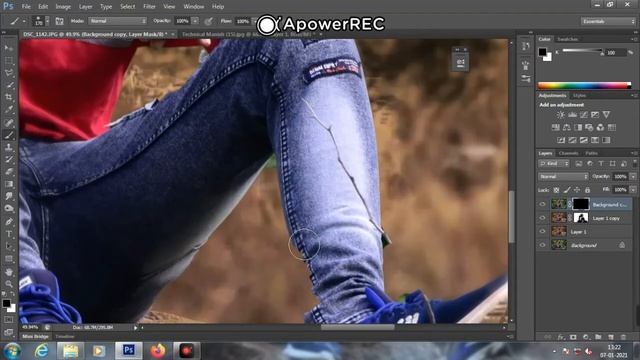Add a Color Balance adjustment
640x360 pixels.
(x=567, y=127)
